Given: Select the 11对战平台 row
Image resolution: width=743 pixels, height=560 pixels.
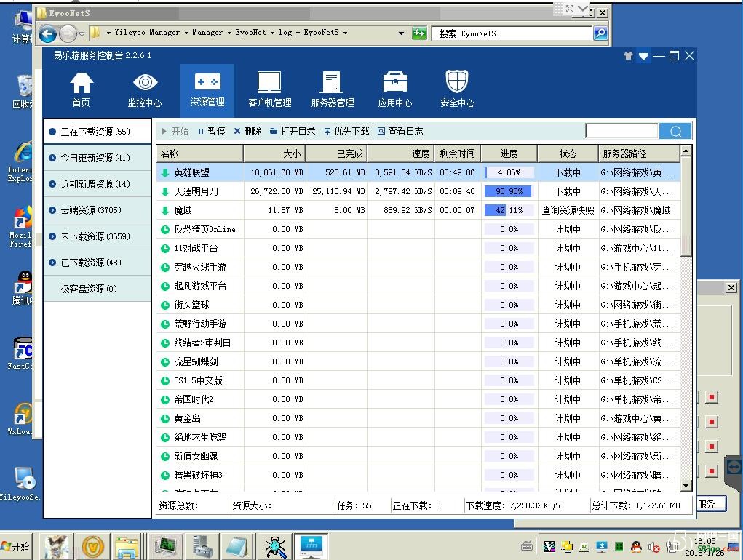Looking at the screenshot, I should [x=418, y=248].
